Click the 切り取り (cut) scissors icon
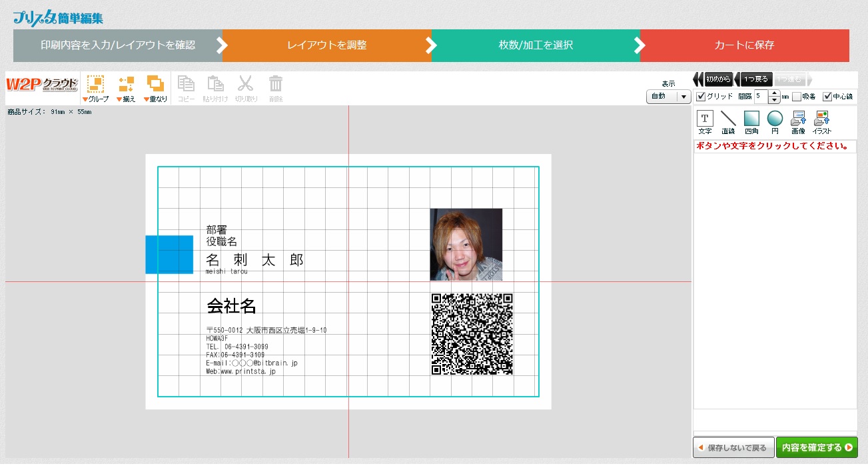This screenshot has width=868, height=468. (x=246, y=84)
